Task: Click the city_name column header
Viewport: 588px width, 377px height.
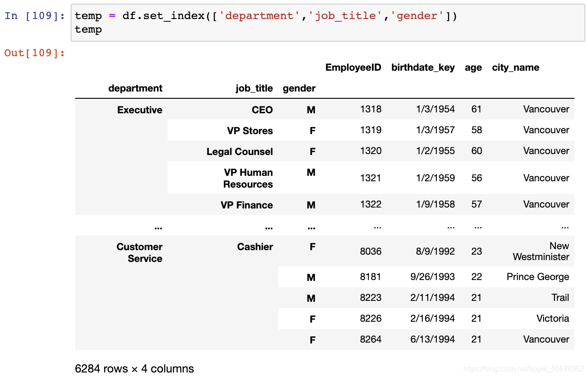Action: pos(516,68)
